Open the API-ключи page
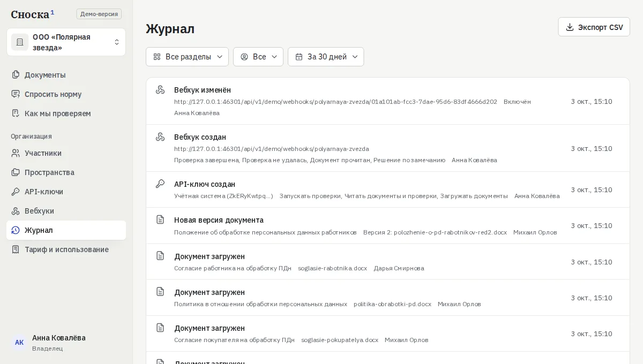This screenshot has height=364, width=643. click(x=66, y=192)
